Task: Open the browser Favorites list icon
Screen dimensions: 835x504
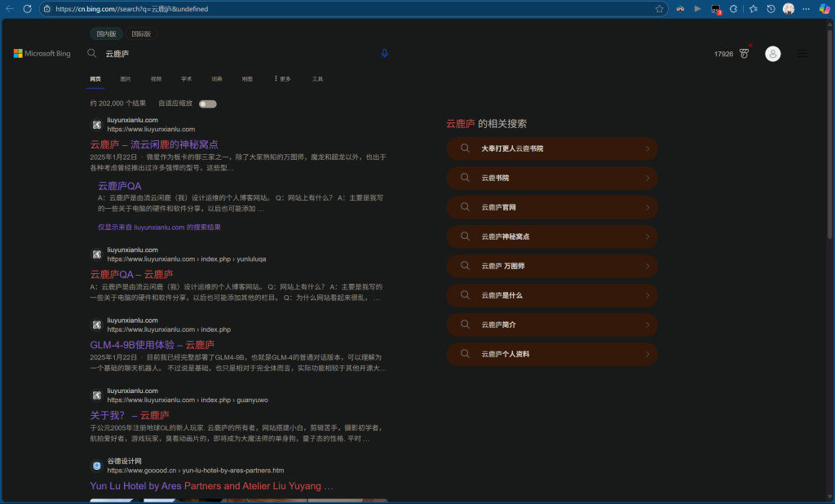Action: [x=753, y=8]
